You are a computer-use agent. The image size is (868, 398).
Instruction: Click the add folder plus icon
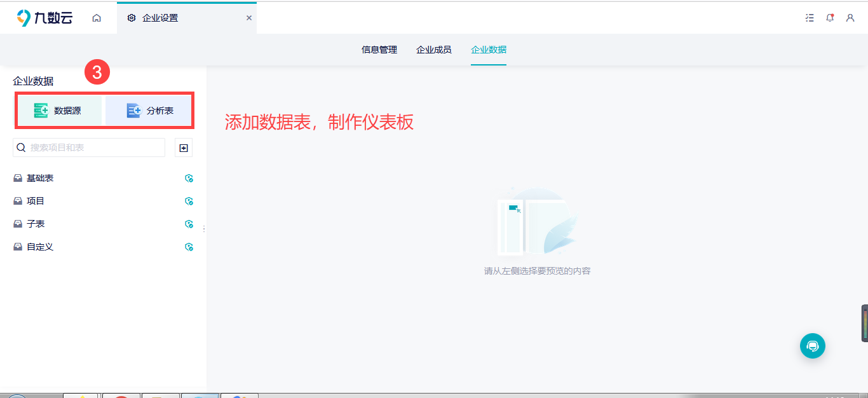pos(184,148)
